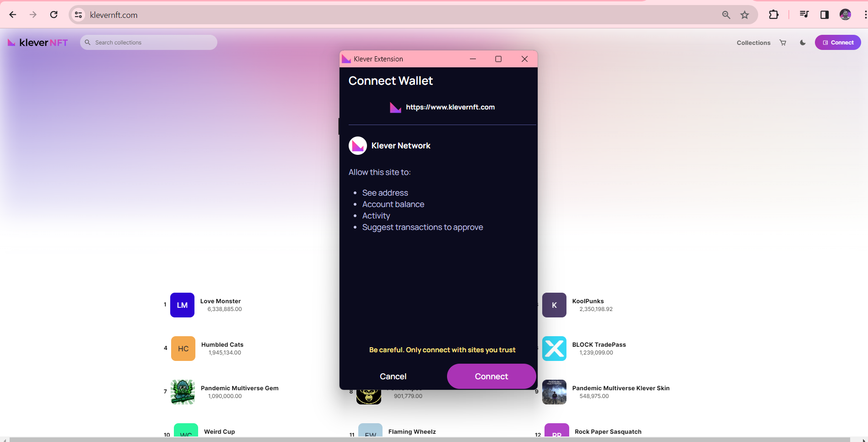Open the Humbled Cats HC icon
The image size is (868, 442).
coord(183,349)
